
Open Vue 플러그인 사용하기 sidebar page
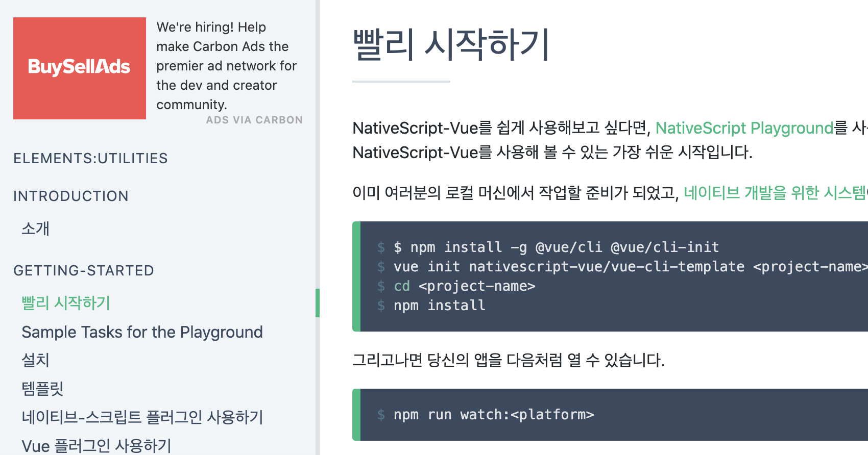pyautogui.click(x=97, y=446)
